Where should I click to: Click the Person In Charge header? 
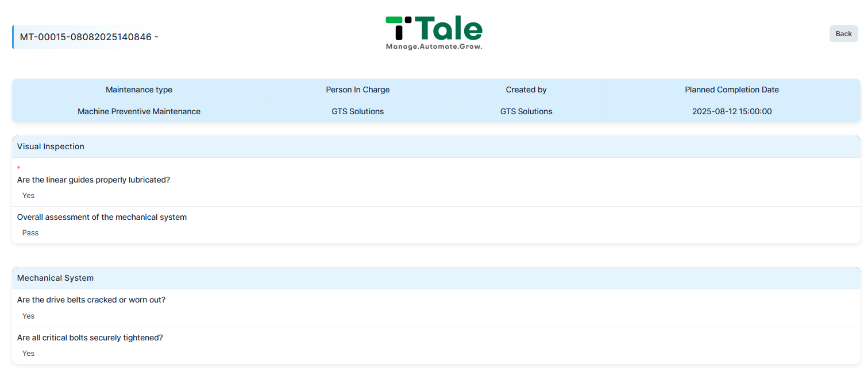coord(358,90)
